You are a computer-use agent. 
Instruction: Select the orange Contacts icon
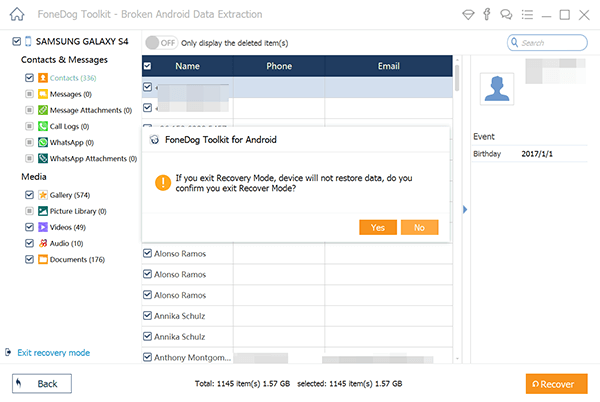43,78
